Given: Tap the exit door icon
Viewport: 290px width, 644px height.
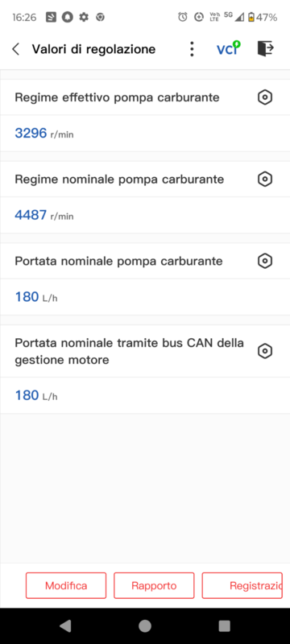Looking at the screenshot, I should 265,48.
